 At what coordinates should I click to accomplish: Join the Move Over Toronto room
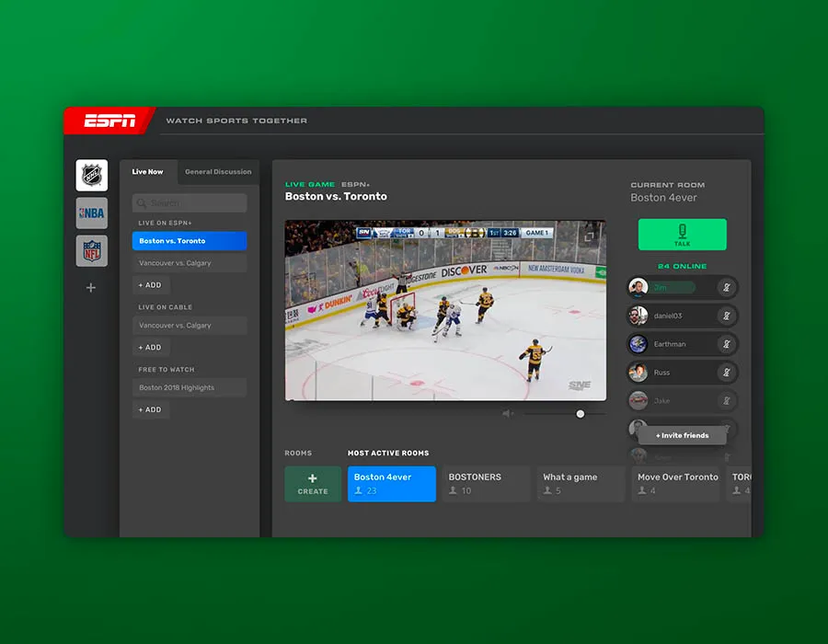point(675,484)
